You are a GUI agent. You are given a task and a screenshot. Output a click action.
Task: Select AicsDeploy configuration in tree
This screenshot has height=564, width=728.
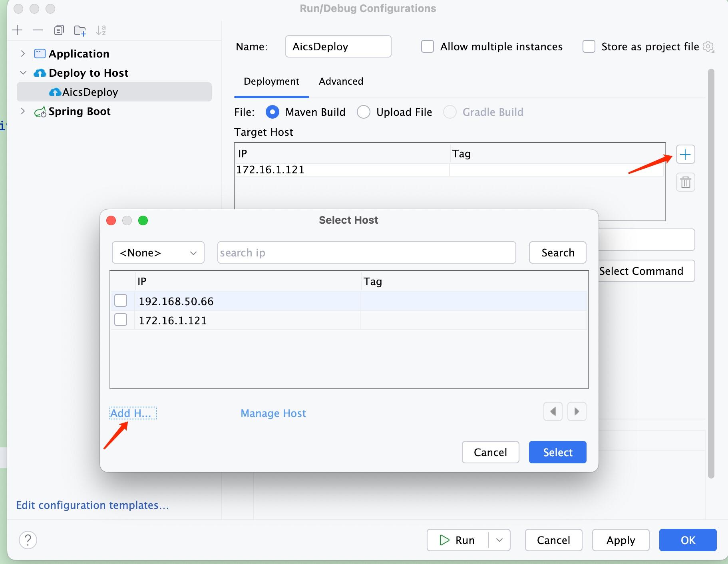coord(114,92)
